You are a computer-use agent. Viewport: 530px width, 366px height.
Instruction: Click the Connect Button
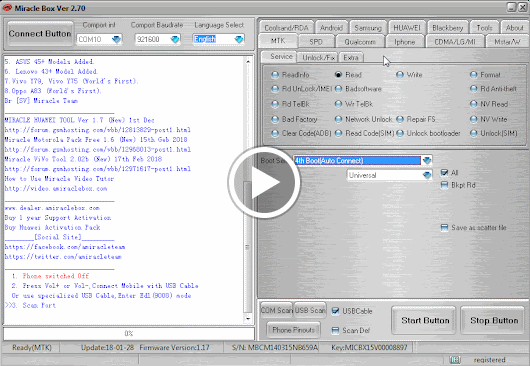[x=40, y=33]
